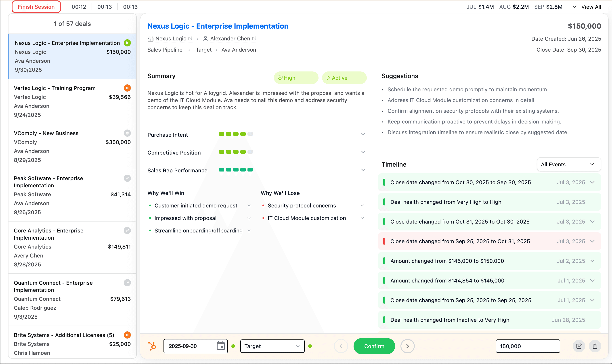The height and width of the screenshot is (364, 612).
Task: Click Deal health changed Inactive to Very High event
Action: coord(489,320)
